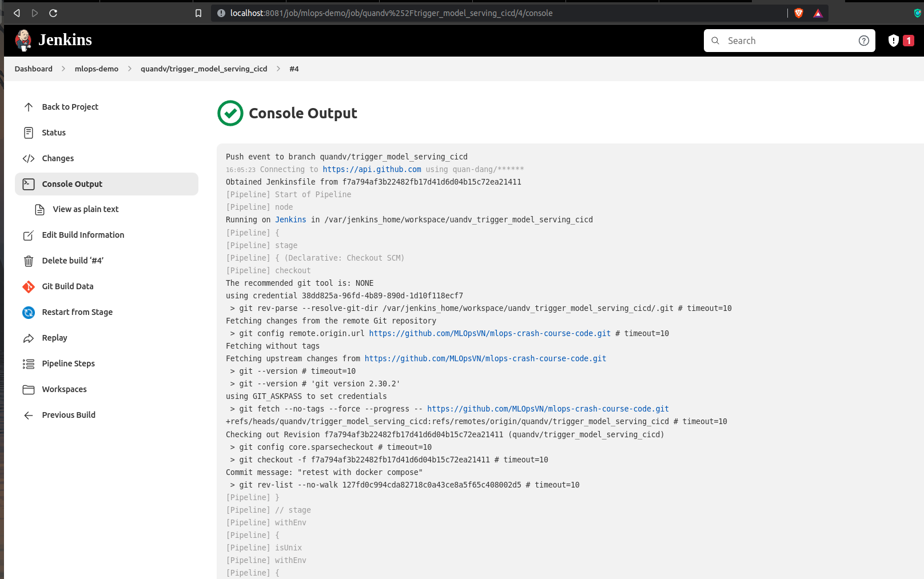Click the Restart from Stage blue icon
The width and height of the screenshot is (924, 579).
click(29, 312)
